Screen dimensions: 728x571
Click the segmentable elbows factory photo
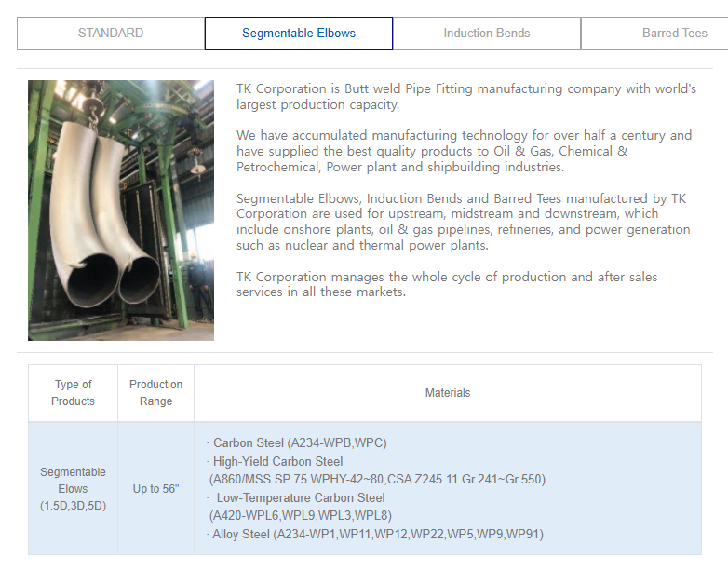click(121, 211)
